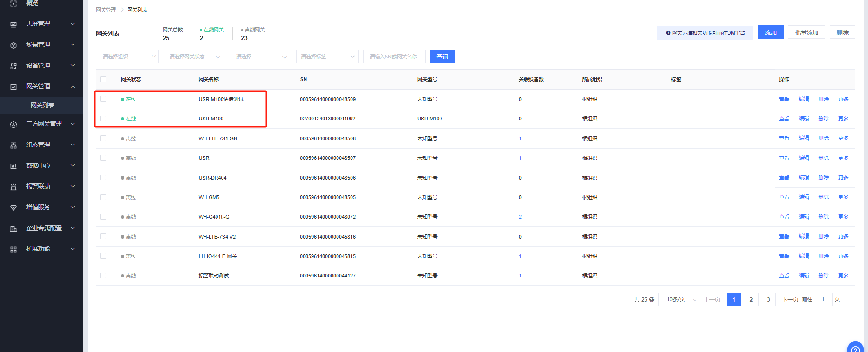Go to page 2 of gateway list
Viewport: 868px width, 352px height.
click(x=751, y=300)
